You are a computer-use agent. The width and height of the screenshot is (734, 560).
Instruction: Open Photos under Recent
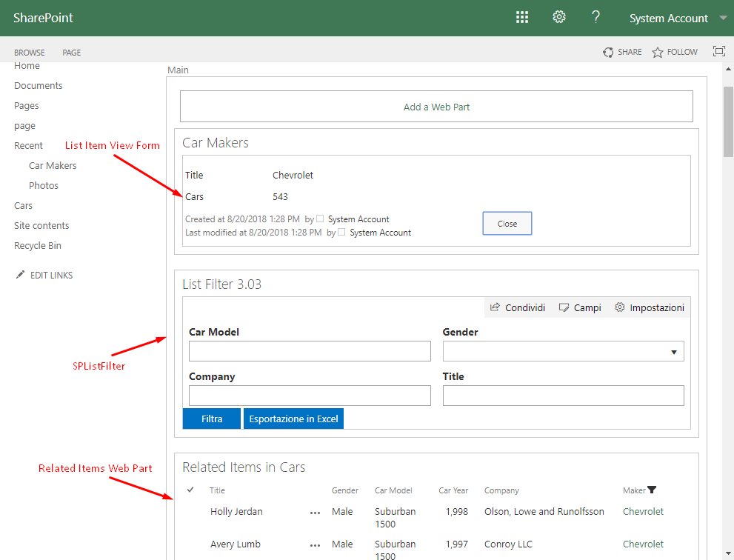click(44, 186)
